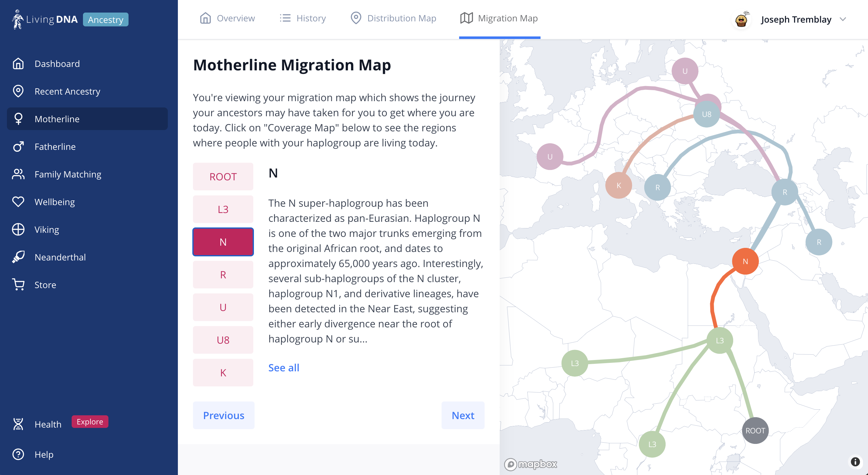
Task: Select the Recent Ancestry location pin icon
Action: pos(18,91)
